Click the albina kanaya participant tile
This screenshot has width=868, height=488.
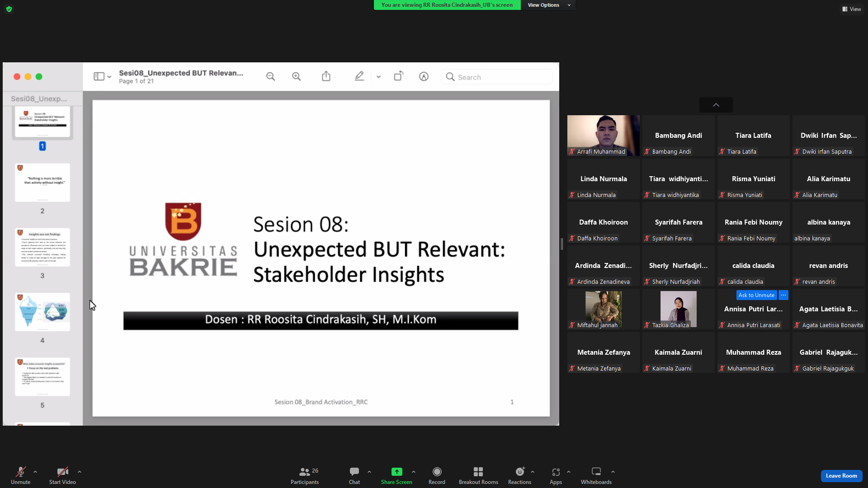829,222
